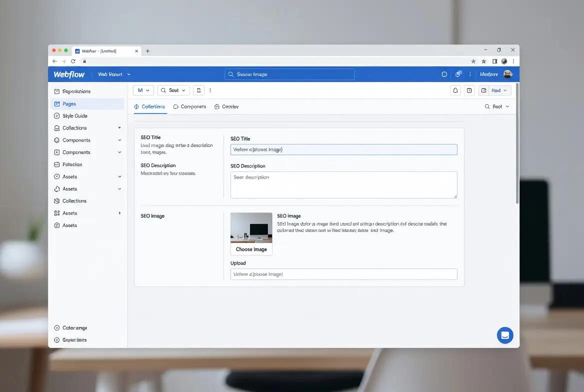Screen dimensions: 584x392
Task: Open the Web project dropdown in header
Action: 114,74
